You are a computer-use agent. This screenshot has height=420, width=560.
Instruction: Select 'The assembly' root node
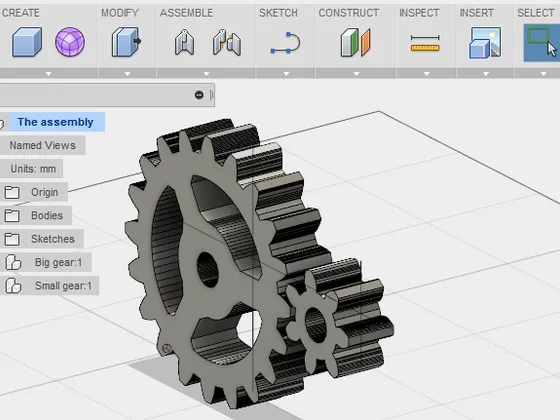click(55, 122)
